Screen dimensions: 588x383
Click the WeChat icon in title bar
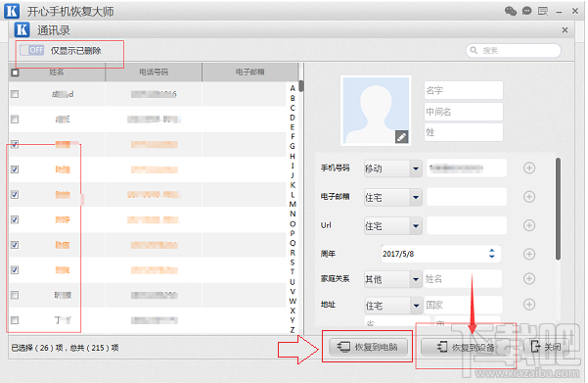[x=511, y=11]
